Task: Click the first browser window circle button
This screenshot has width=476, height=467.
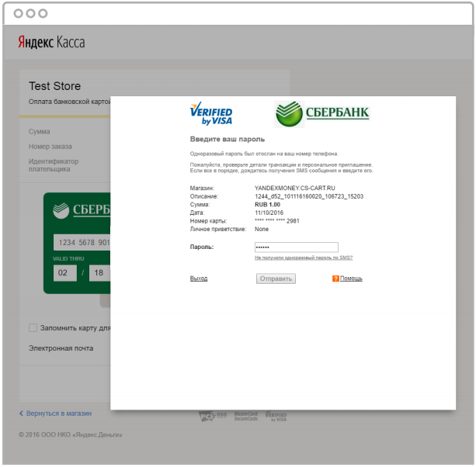Action: (x=18, y=13)
